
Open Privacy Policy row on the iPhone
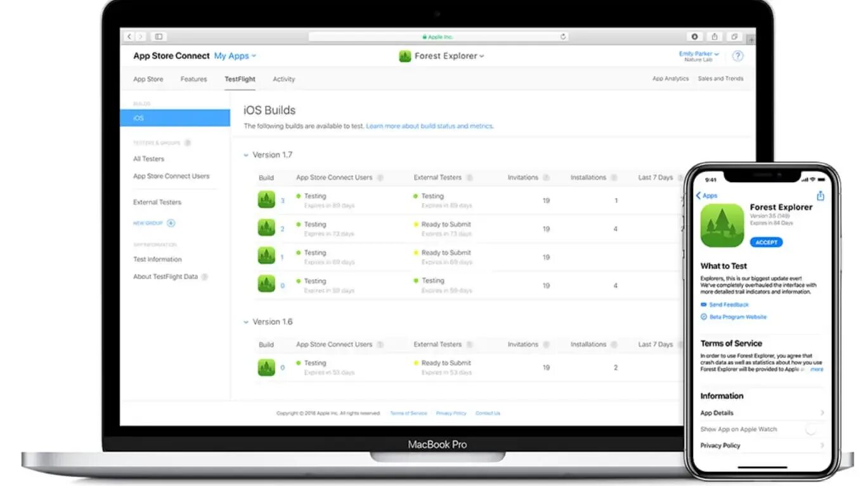762,445
